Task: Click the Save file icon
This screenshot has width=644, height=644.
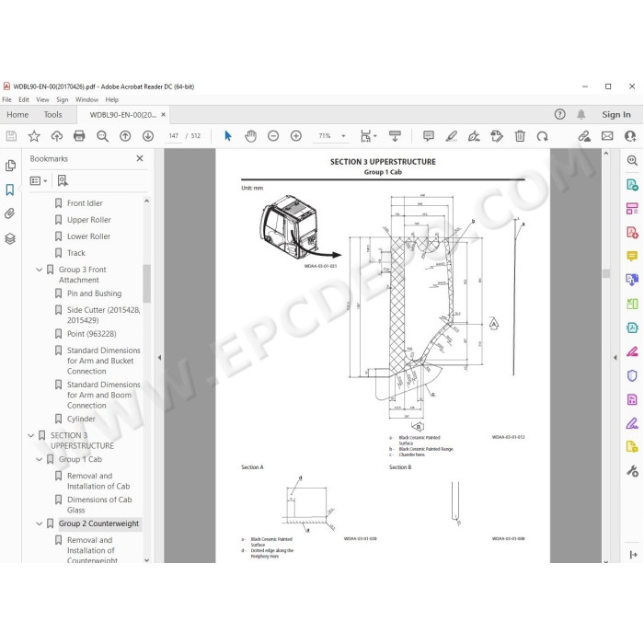Action: pyautogui.click(x=11, y=136)
